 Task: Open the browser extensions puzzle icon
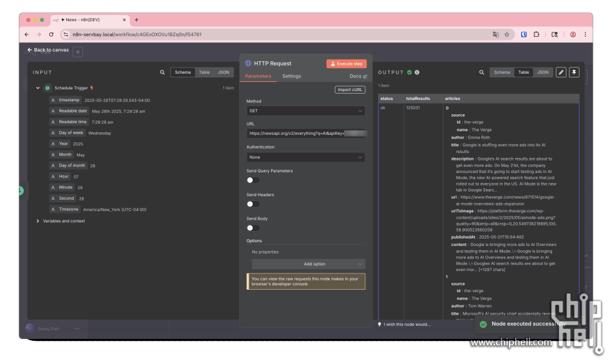tap(536, 34)
